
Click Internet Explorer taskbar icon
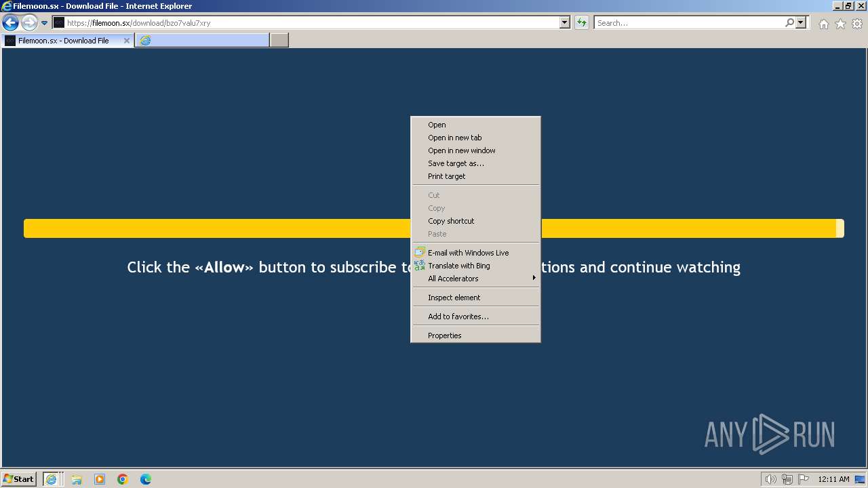pyautogui.click(x=52, y=479)
